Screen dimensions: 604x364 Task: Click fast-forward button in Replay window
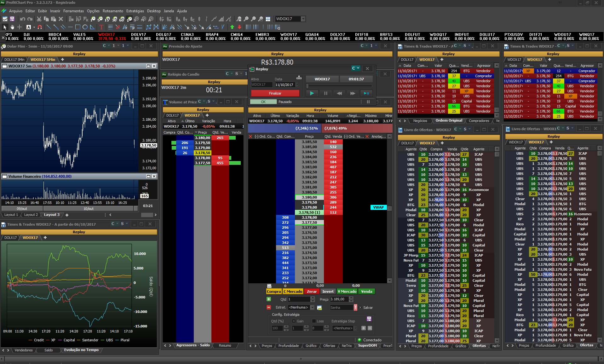(x=353, y=93)
